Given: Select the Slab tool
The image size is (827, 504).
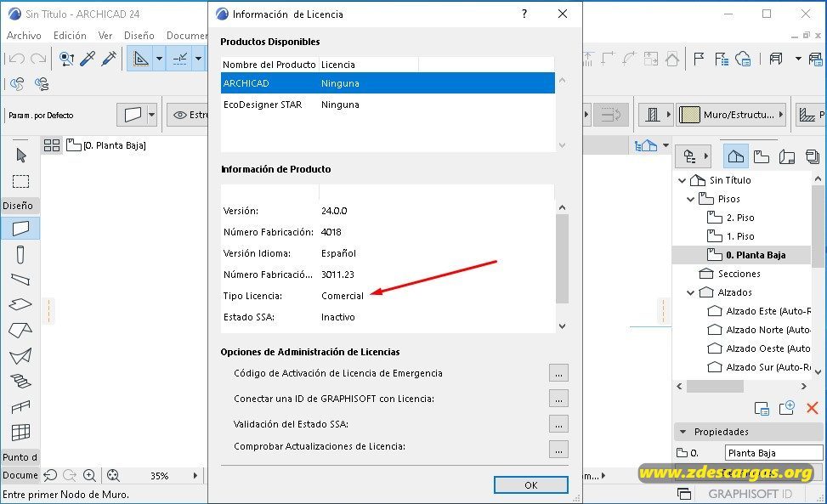Looking at the screenshot, I should click(20, 305).
